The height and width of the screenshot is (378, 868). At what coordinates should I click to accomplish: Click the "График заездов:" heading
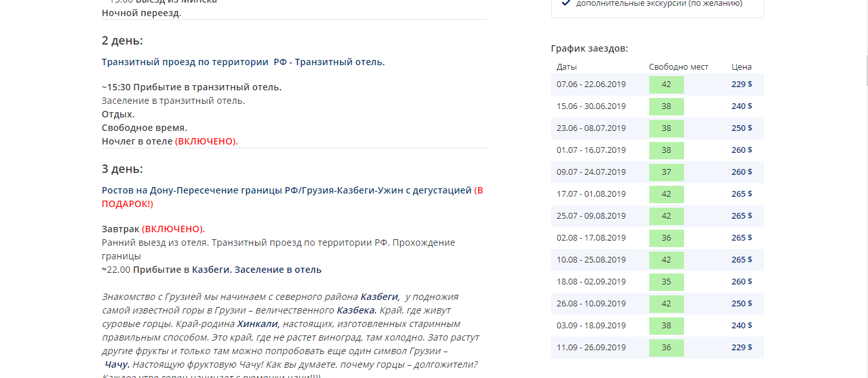(x=589, y=48)
